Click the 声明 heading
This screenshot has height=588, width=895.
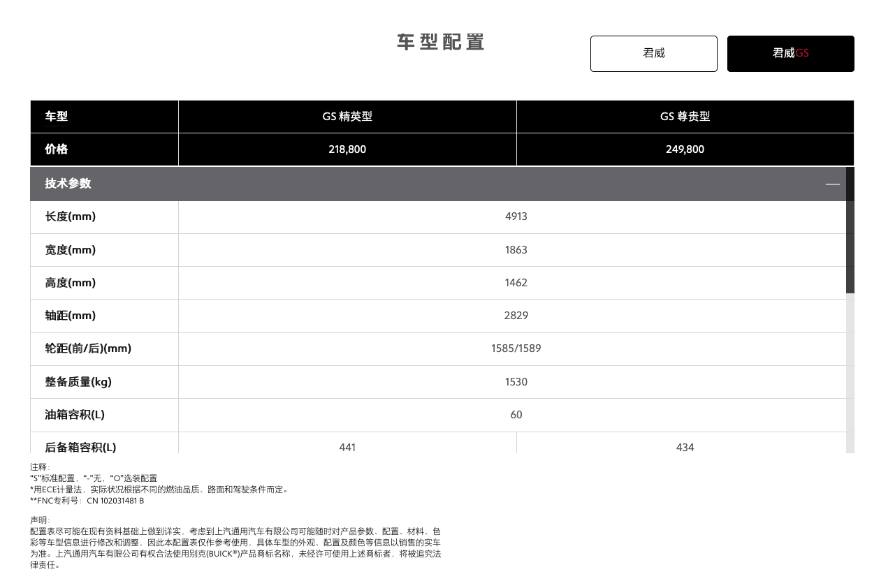[x=40, y=520]
